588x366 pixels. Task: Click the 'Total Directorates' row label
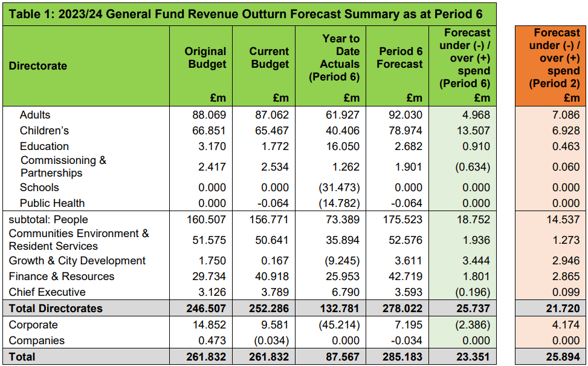click(56, 309)
